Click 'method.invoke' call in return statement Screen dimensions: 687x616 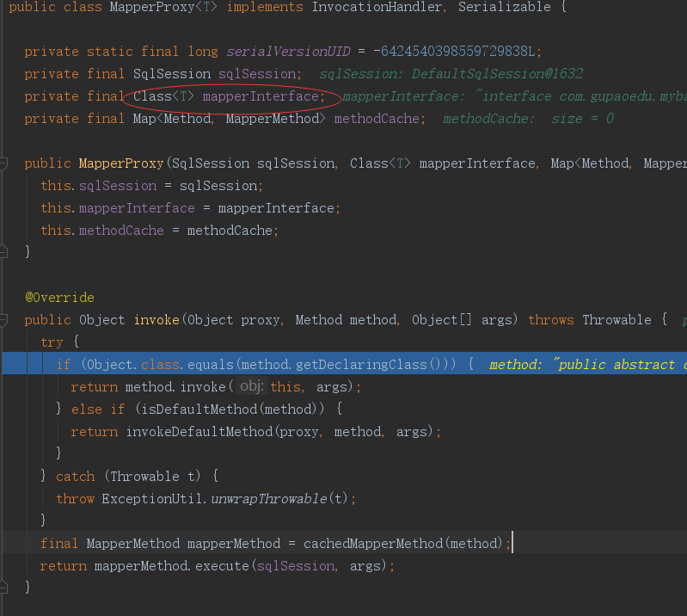[175, 386]
